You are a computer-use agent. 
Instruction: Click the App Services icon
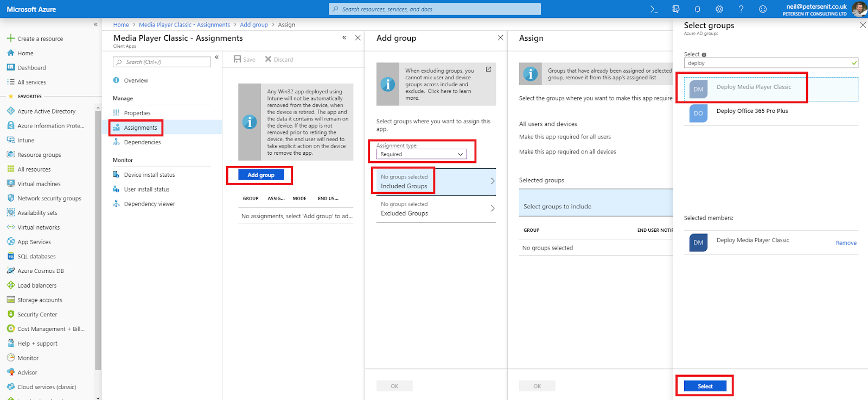[11, 242]
